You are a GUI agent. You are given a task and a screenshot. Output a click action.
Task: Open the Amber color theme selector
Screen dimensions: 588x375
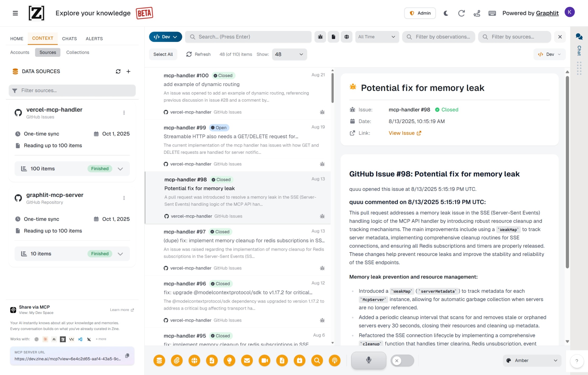coord(532,360)
